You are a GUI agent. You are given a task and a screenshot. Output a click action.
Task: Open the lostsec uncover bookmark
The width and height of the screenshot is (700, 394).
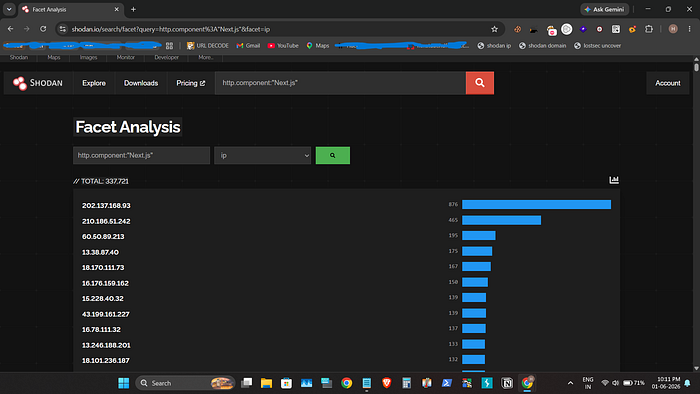tap(597, 46)
